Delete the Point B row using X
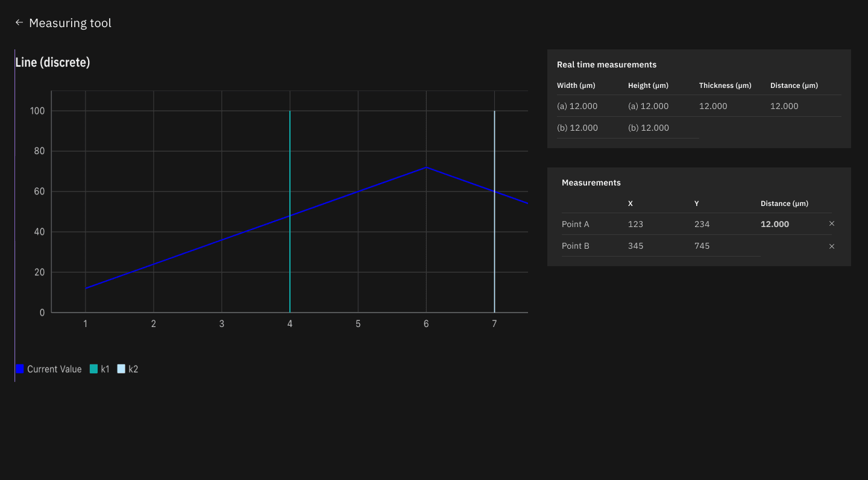Image resolution: width=868 pixels, height=480 pixels. click(x=832, y=246)
